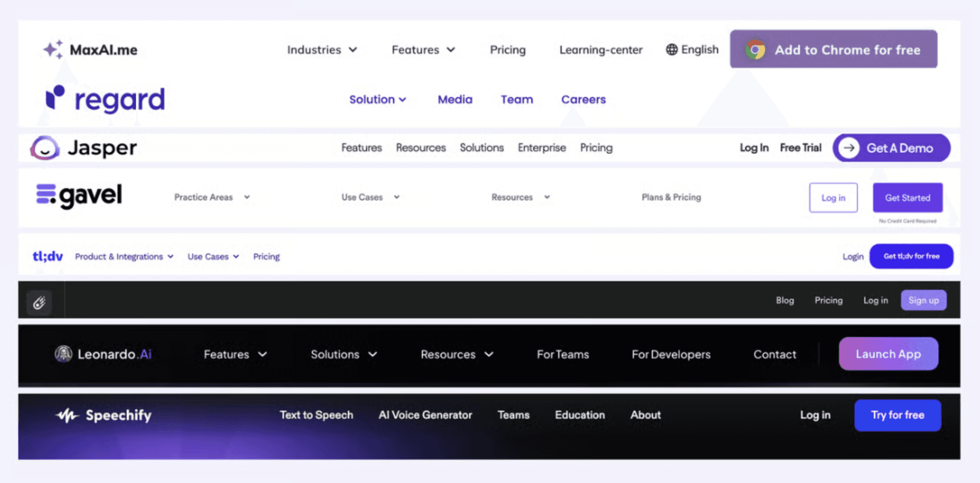Open the Enterprise menu item on Jasper

pos(542,148)
